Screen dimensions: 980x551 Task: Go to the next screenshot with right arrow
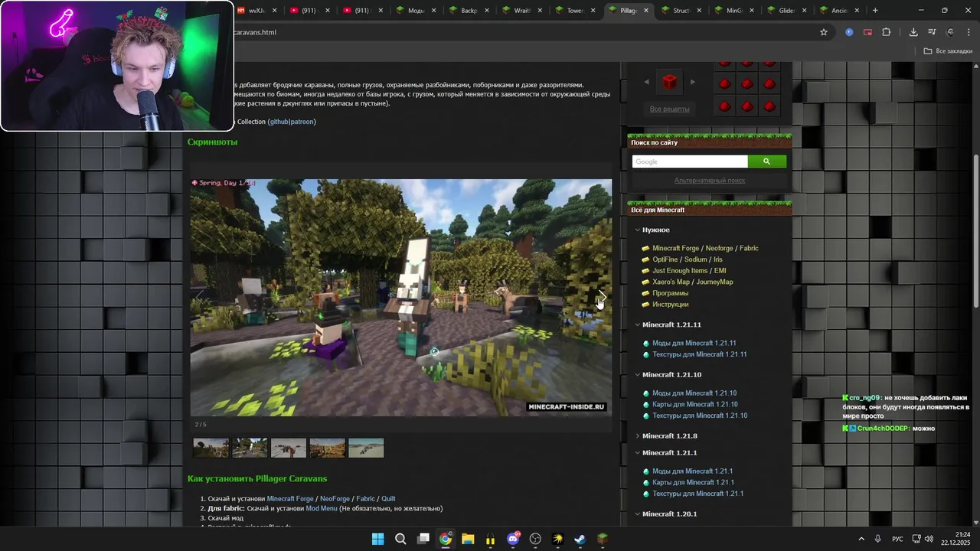click(x=601, y=297)
